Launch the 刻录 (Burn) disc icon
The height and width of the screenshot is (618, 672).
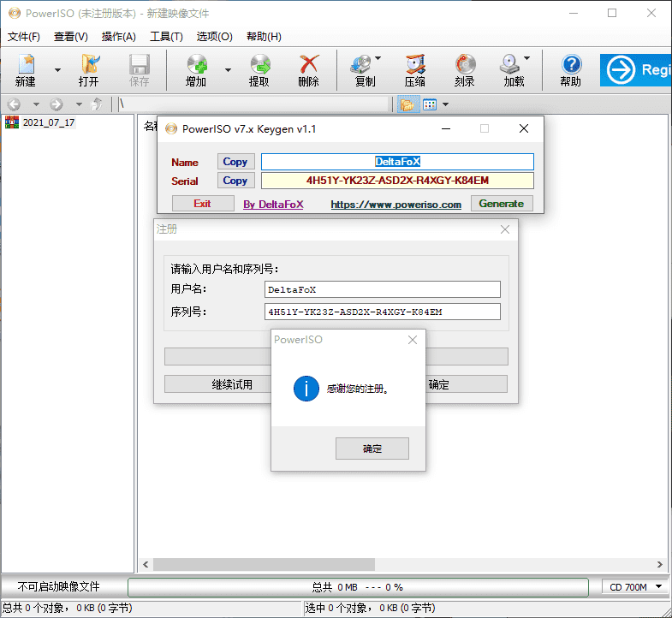coord(465,69)
